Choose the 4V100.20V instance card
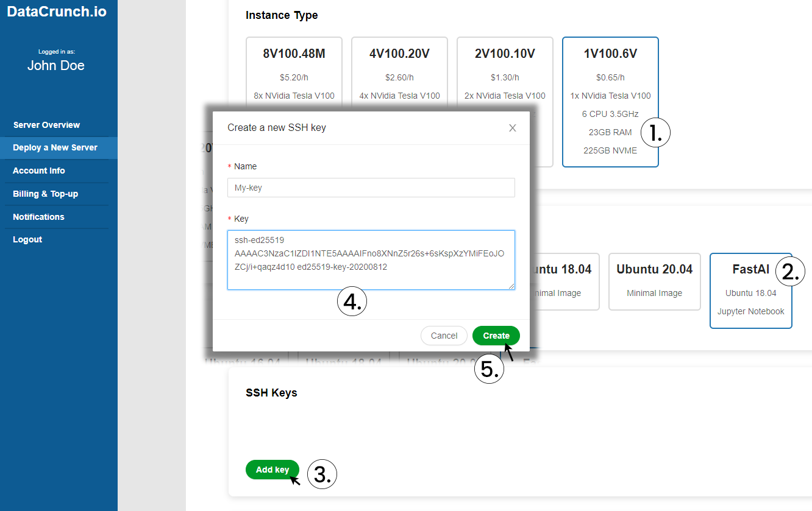The height and width of the screenshot is (511, 812). [399, 67]
